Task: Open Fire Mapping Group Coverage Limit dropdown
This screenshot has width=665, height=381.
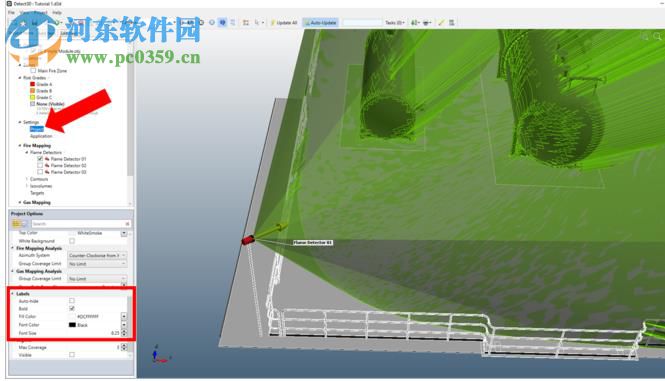Action: (x=97, y=264)
